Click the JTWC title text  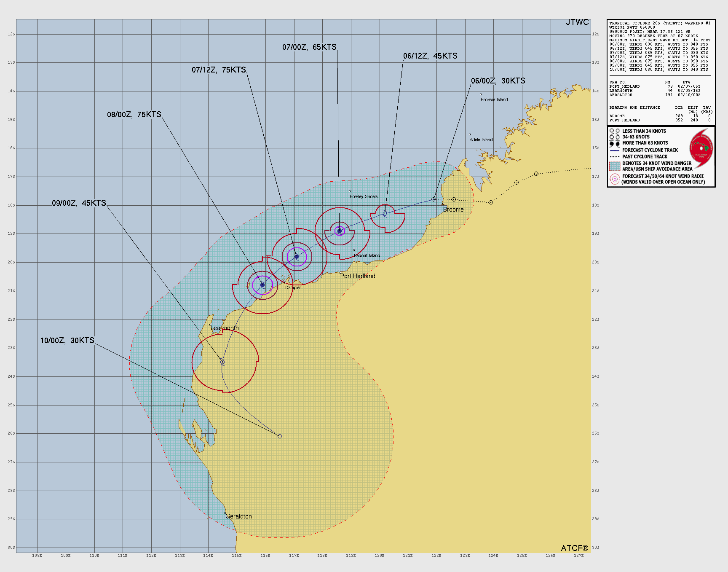point(578,22)
